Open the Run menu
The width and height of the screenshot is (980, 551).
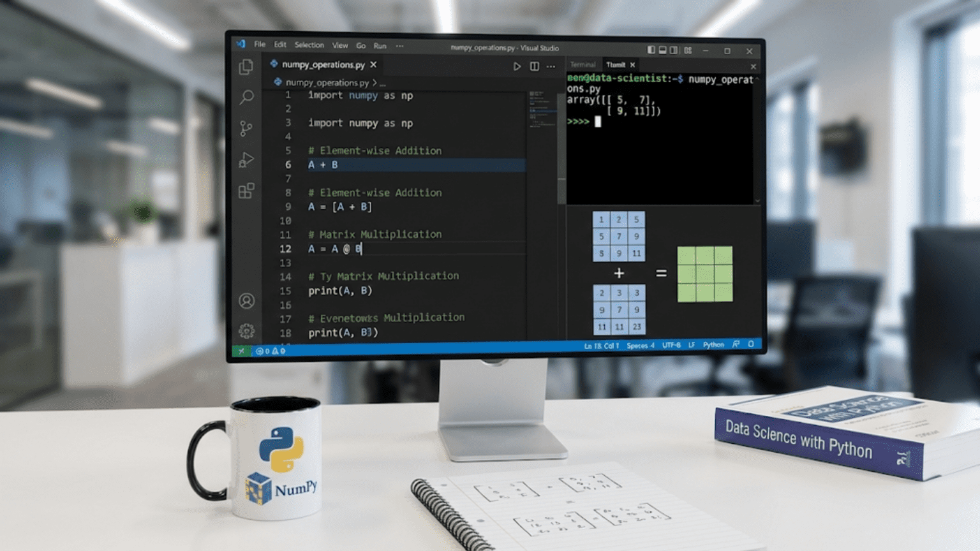pos(380,46)
